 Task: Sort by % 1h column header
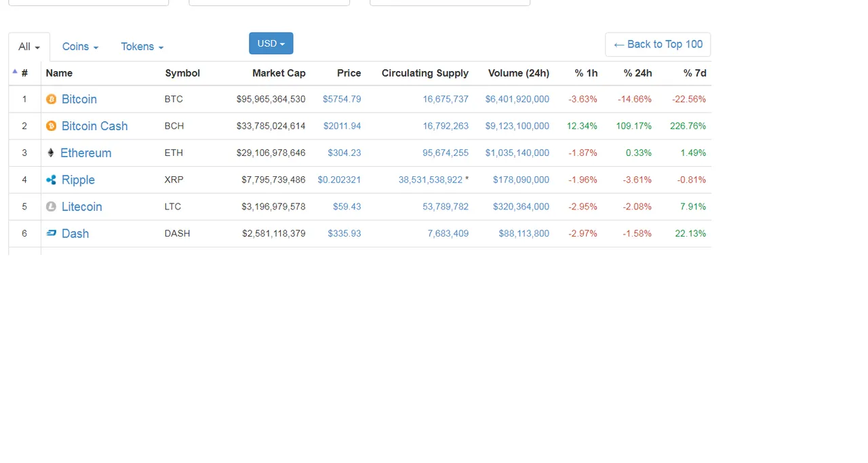[x=586, y=73]
